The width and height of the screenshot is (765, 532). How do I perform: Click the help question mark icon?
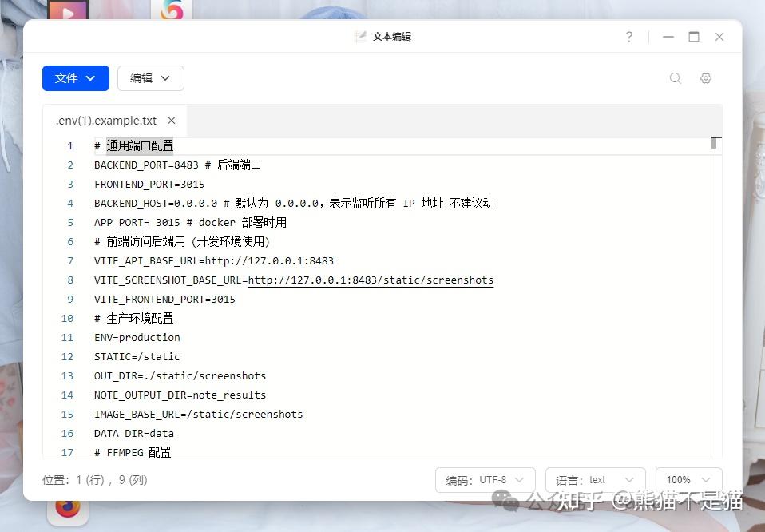(x=628, y=36)
